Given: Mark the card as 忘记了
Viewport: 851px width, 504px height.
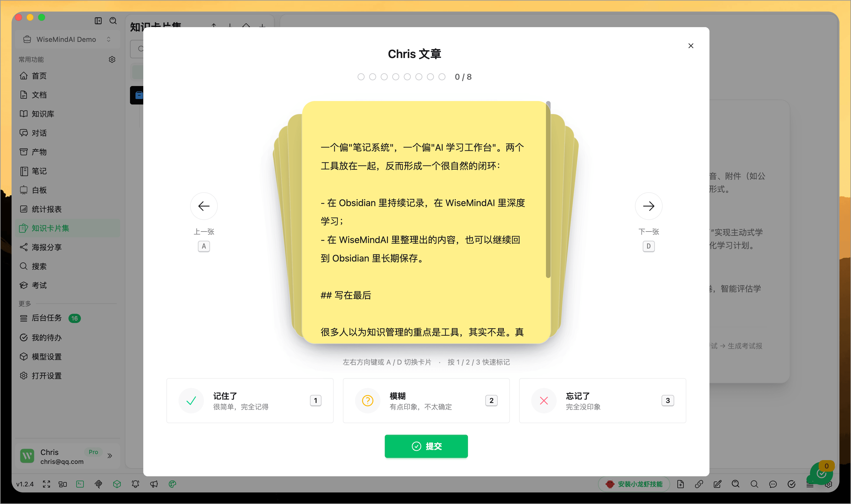Looking at the screenshot, I should pos(602,400).
